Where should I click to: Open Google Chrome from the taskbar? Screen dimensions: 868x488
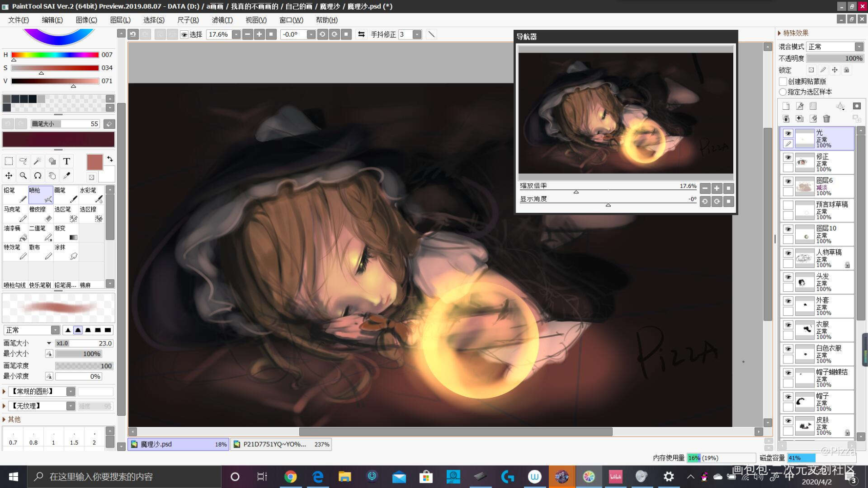click(x=290, y=477)
